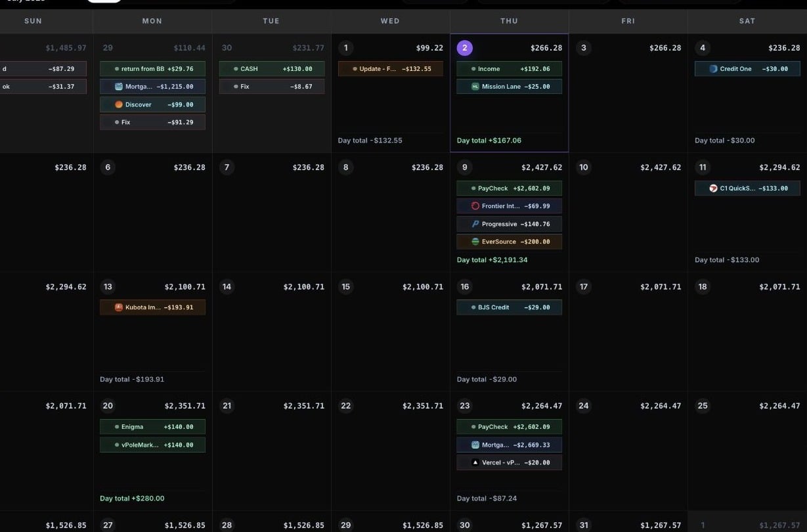Select day 25 number badge
Viewport: 807px width, 532px height.
pos(703,406)
